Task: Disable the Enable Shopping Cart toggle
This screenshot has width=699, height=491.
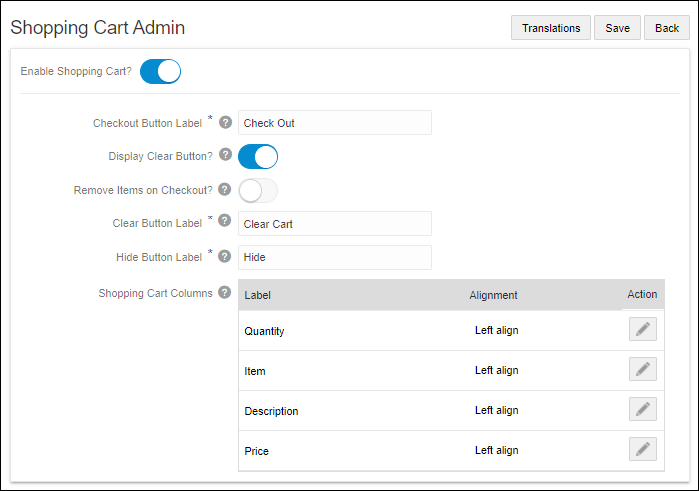Action: pyautogui.click(x=160, y=72)
